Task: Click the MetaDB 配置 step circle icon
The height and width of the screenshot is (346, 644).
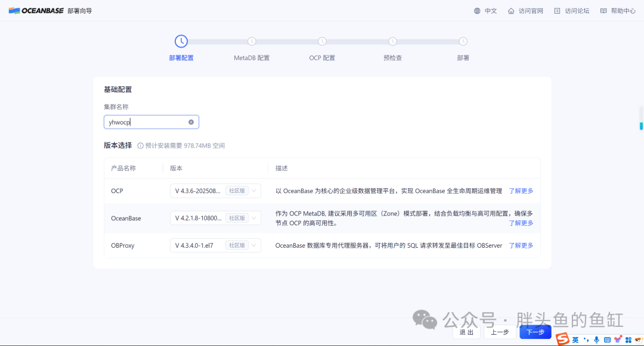Action: pos(252,42)
